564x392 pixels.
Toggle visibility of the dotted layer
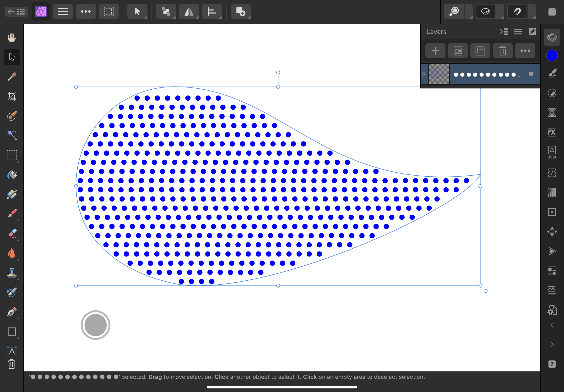[x=531, y=74]
